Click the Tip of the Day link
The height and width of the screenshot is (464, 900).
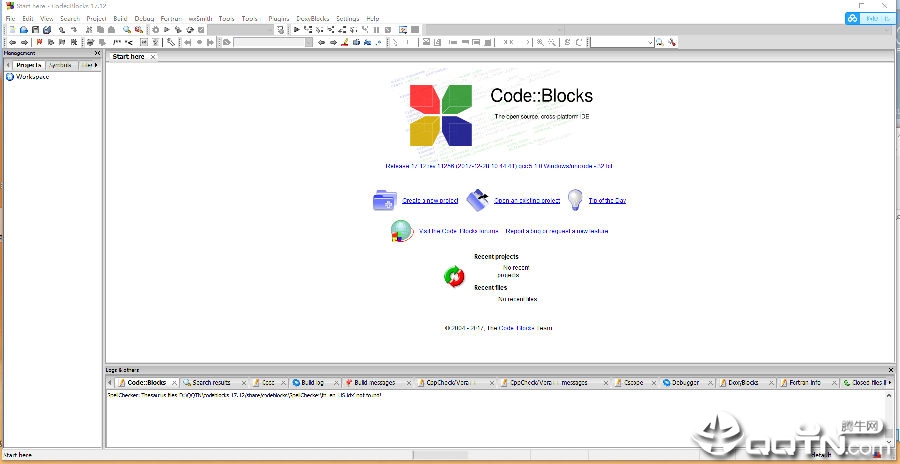tap(607, 200)
